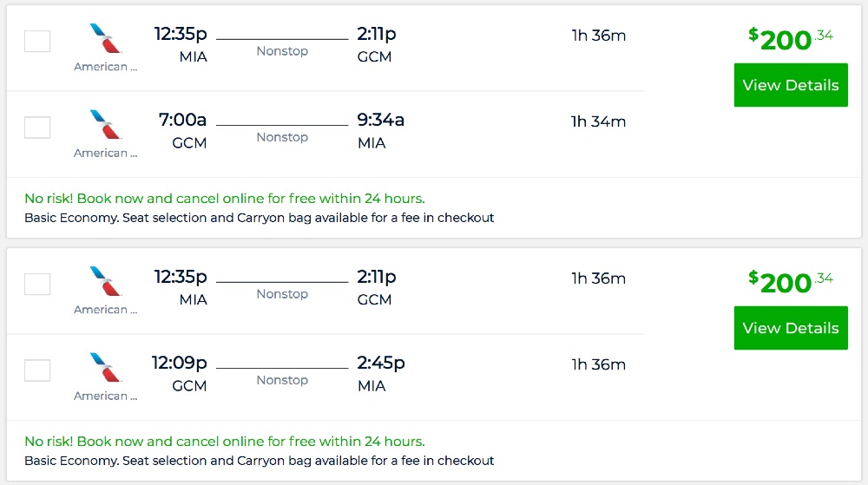
Task: Click the 1h 34m flight duration
Action: click(x=598, y=121)
